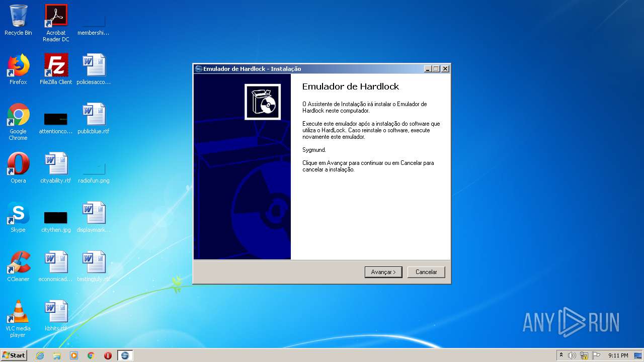Select the economicad... document icon
The height and width of the screenshot is (362, 644).
[x=56, y=266]
